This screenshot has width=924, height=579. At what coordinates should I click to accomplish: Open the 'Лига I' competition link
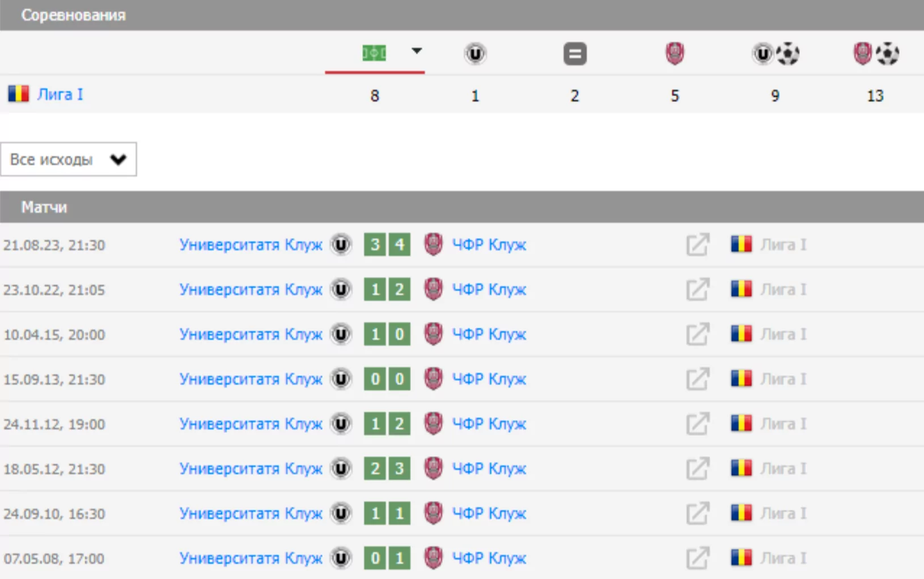(60, 94)
